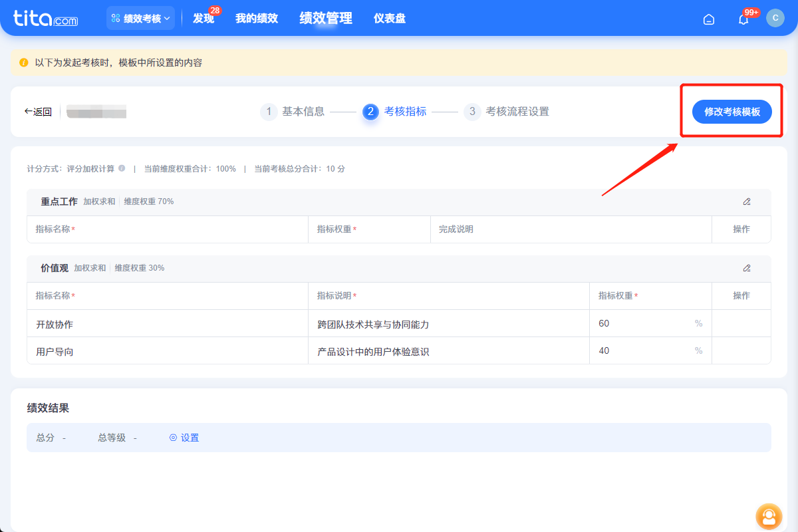Click the ←返回 link to go back

coord(38,111)
